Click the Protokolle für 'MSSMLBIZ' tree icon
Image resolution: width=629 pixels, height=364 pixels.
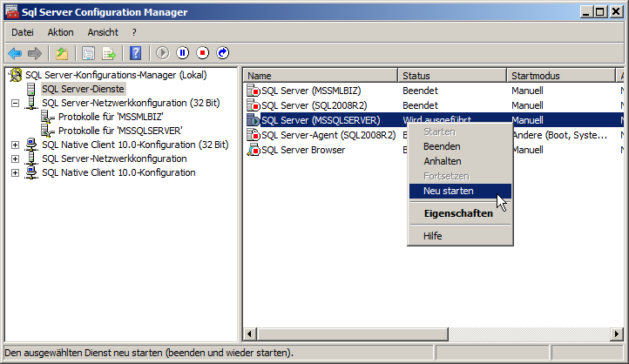pos(48,117)
